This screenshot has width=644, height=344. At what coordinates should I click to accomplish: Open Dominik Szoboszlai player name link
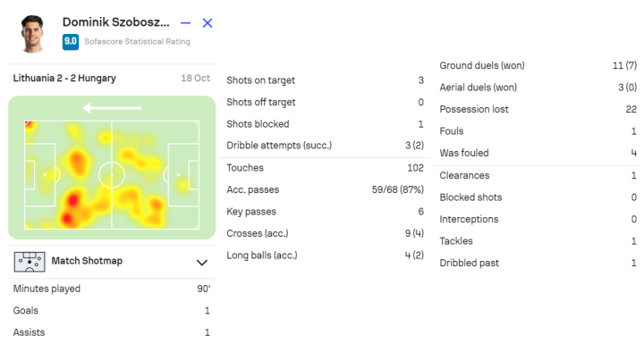point(115,22)
